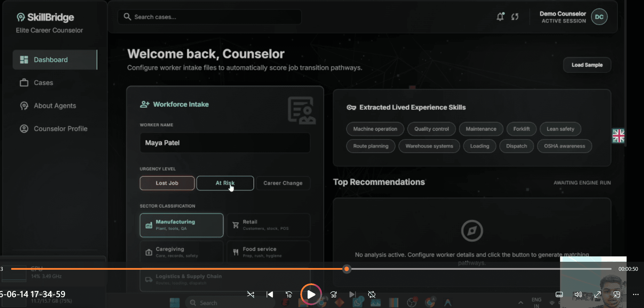The image size is (644, 308).
Task: Switch to mini player view
Action: point(617,294)
